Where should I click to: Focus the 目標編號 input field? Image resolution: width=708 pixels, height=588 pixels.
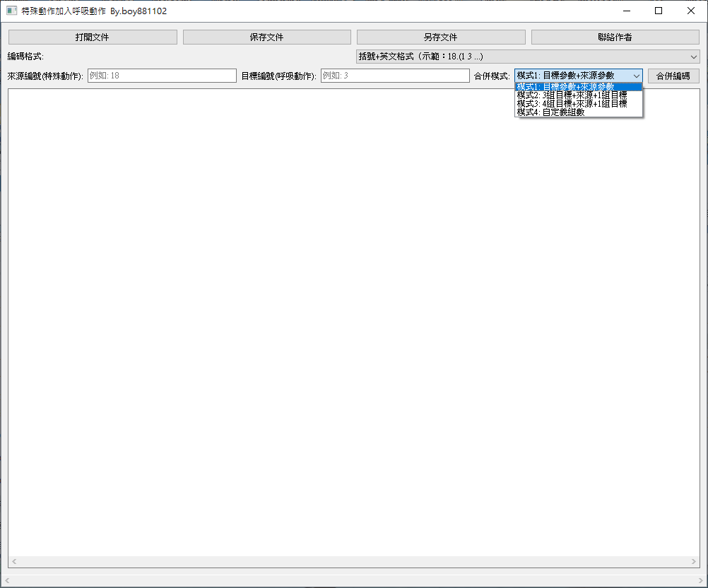395,76
